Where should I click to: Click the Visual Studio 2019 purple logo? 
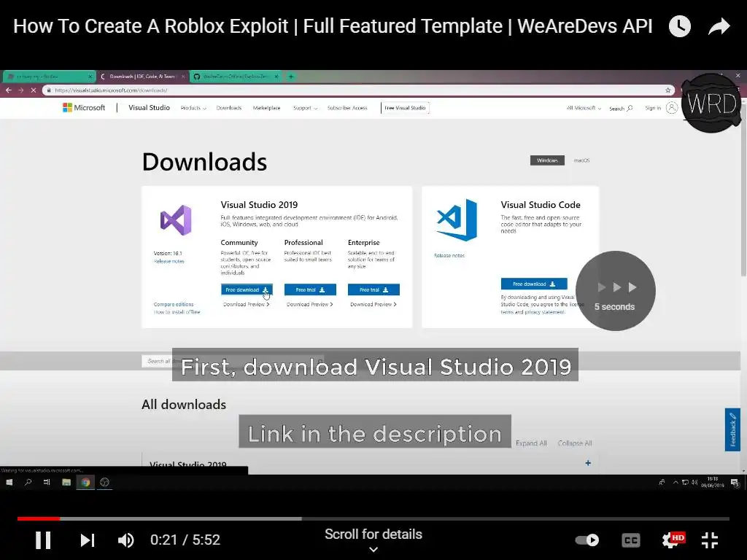tap(176, 220)
